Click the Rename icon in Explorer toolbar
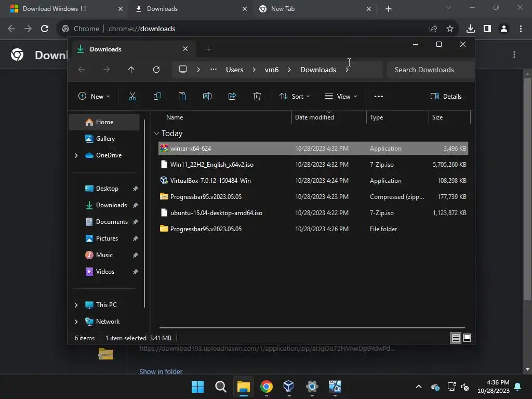Image resolution: width=532 pixels, height=399 pixels. pyautogui.click(x=207, y=96)
